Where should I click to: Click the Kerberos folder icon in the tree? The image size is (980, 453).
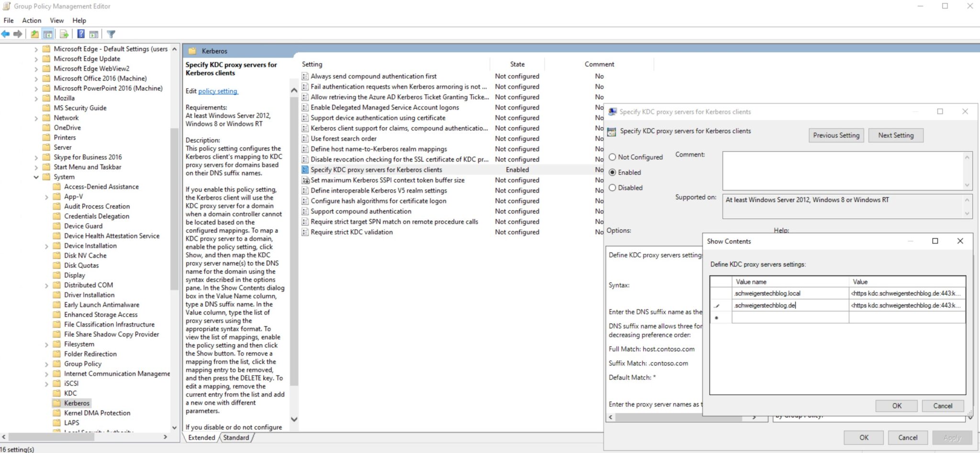tap(57, 403)
